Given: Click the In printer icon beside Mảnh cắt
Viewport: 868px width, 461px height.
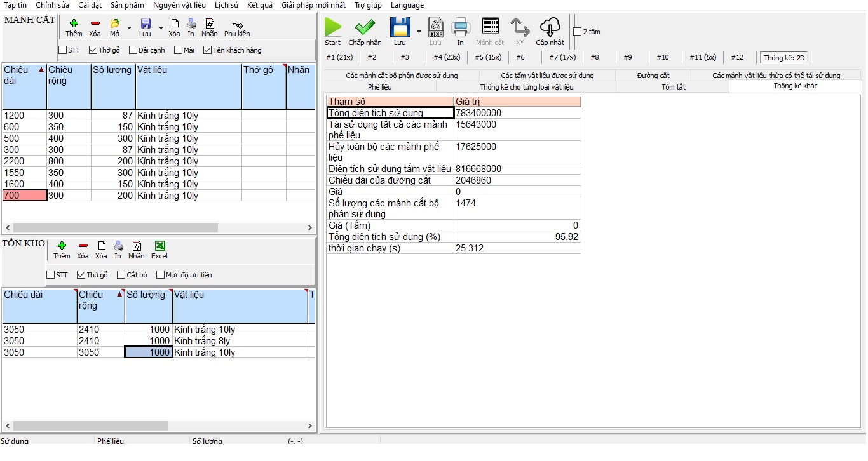Looking at the screenshot, I should click(x=460, y=28).
